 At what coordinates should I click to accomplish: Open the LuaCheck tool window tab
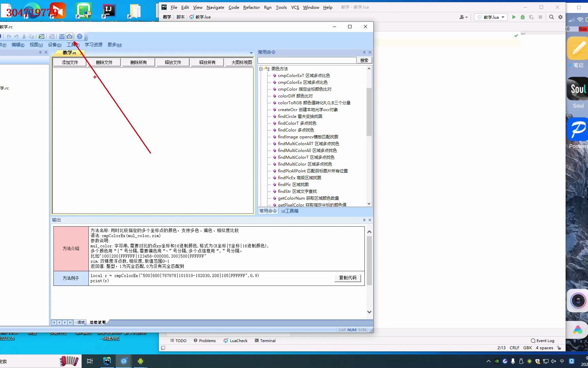point(235,341)
